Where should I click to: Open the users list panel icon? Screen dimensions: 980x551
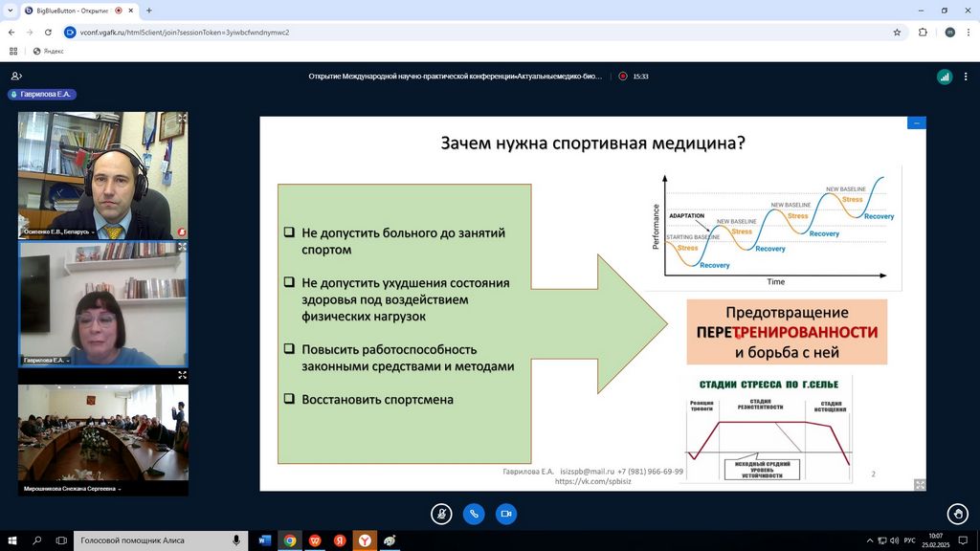click(16, 76)
